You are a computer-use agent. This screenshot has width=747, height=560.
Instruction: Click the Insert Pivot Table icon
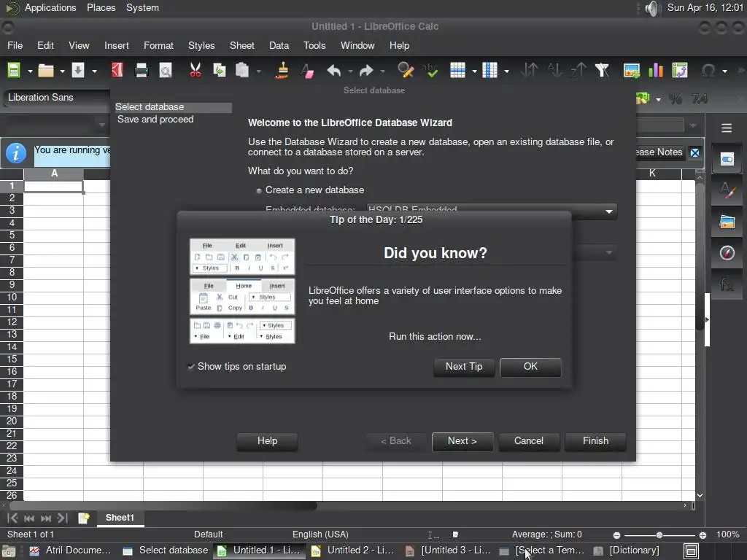coord(680,71)
